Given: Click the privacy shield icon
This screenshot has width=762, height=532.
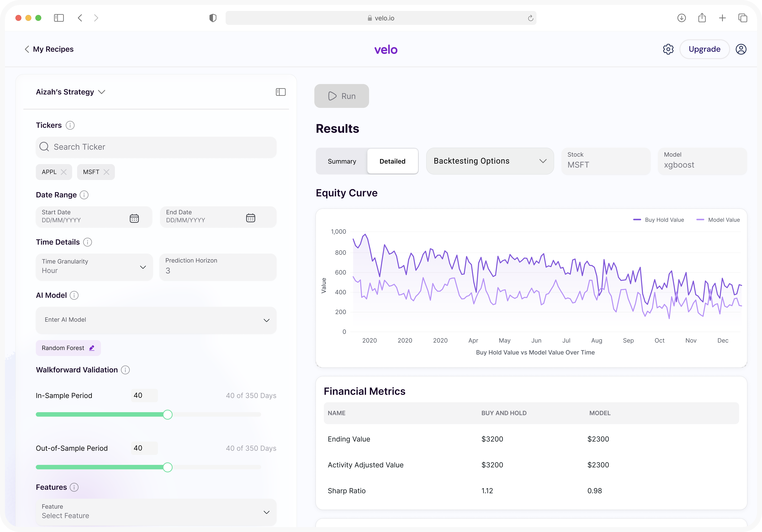Looking at the screenshot, I should pyautogui.click(x=213, y=18).
